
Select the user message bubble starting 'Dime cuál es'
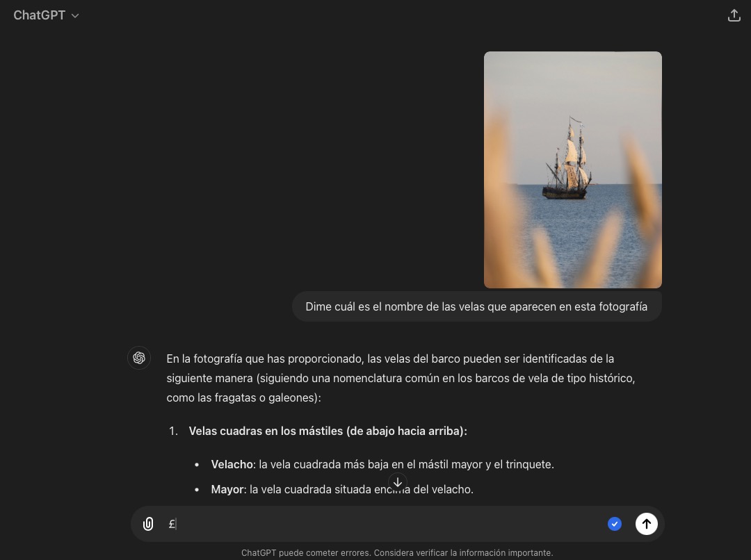pos(476,306)
